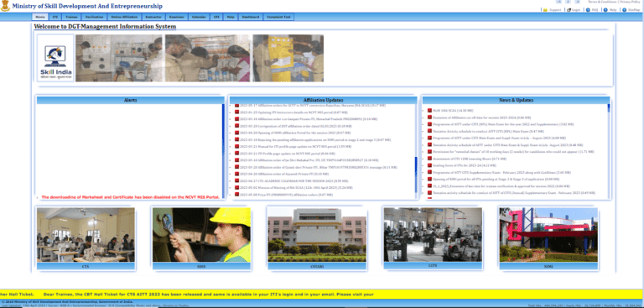This screenshot has width=644, height=308.
Task: Open Permission for remedial classes link
Action: point(513,152)
